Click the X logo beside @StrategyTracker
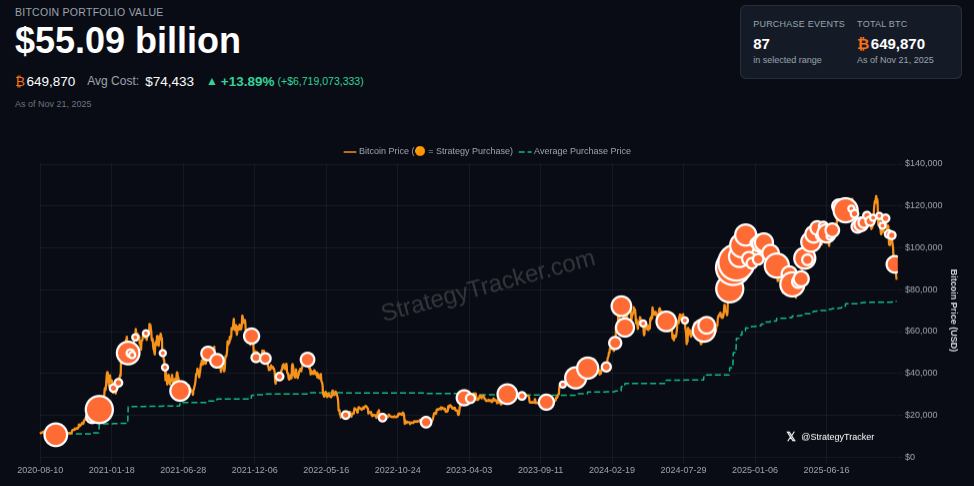Image resolution: width=974 pixels, height=486 pixels. pos(791,437)
